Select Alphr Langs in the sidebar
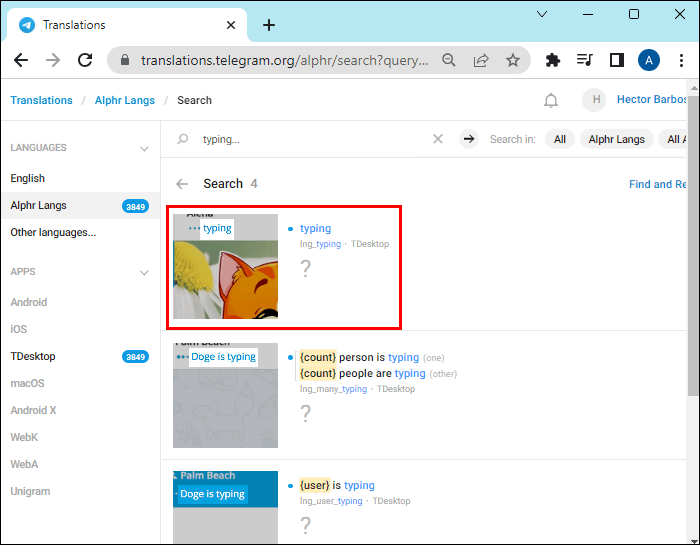 click(x=81, y=205)
